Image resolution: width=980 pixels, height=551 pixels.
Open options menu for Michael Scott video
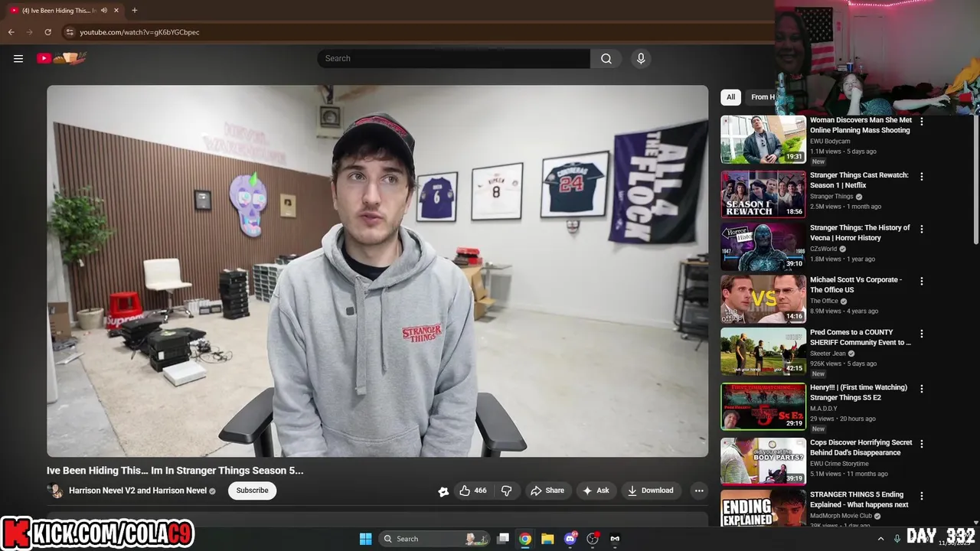[x=922, y=282]
